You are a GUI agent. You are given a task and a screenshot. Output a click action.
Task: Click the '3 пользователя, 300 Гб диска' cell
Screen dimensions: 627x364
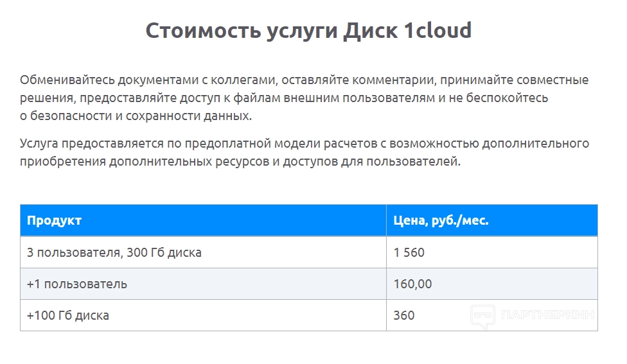pyautogui.click(x=114, y=252)
